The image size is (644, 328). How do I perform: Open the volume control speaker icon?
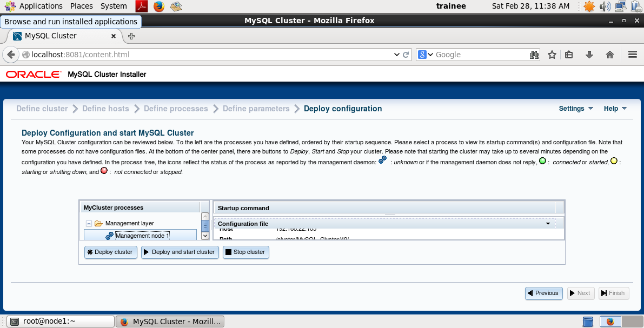pyautogui.click(x=605, y=6)
